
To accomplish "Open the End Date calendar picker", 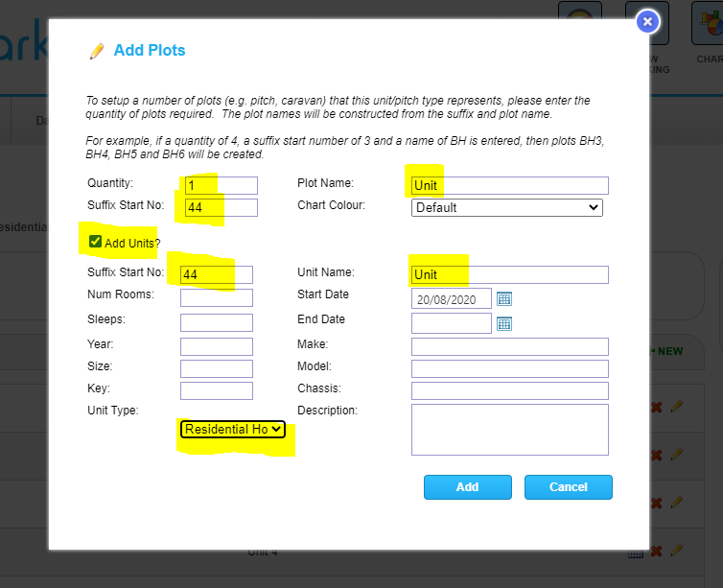I will click(504, 323).
